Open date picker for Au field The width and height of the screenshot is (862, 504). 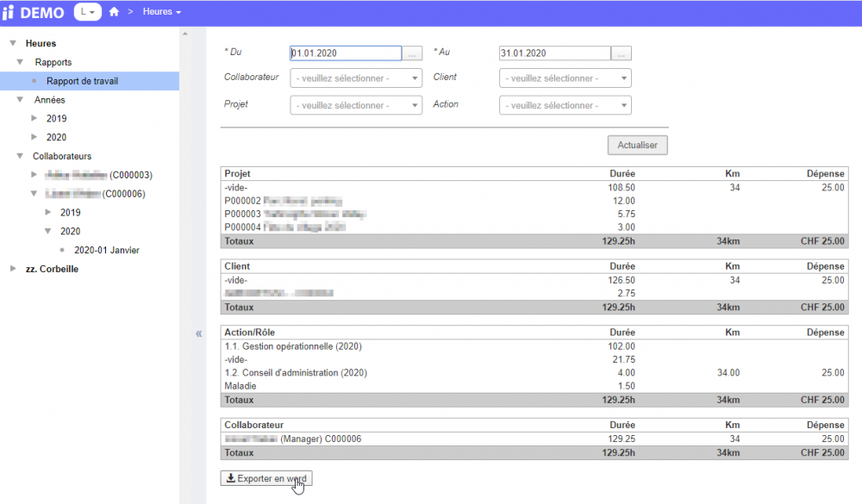(x=621, y=53)
